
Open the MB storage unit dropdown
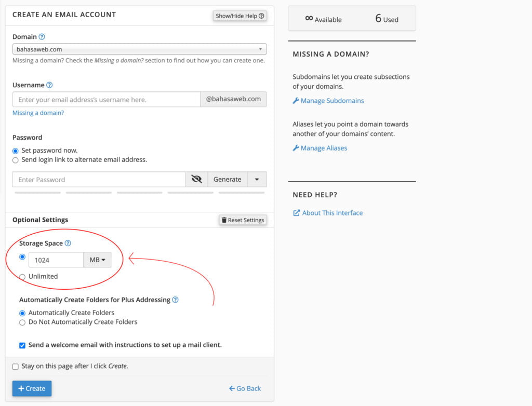point(97,260)
